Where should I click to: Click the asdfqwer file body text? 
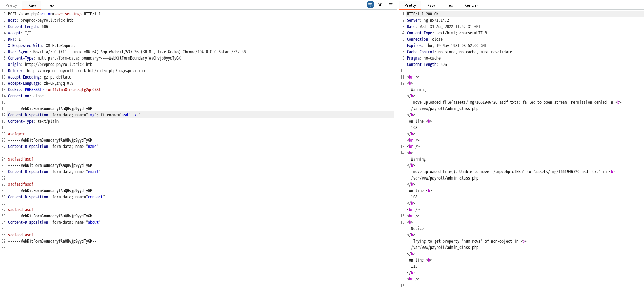[x=16, y=134]
